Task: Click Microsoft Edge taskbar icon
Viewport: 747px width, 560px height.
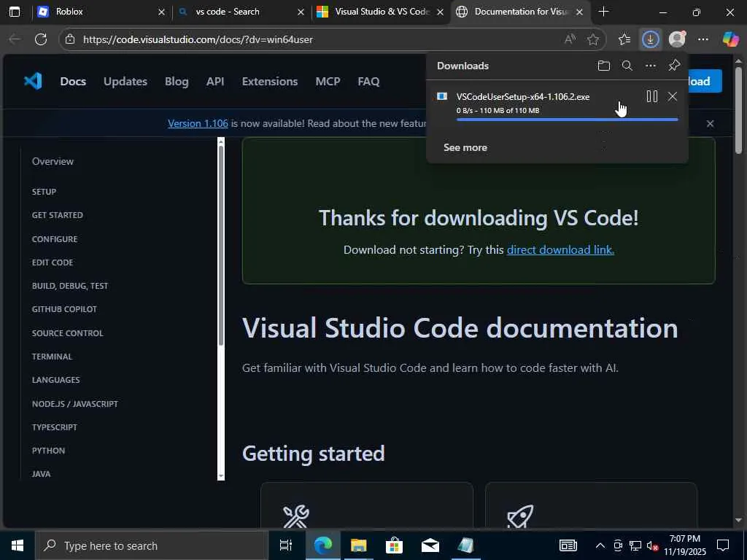Action: click(322, 545)
